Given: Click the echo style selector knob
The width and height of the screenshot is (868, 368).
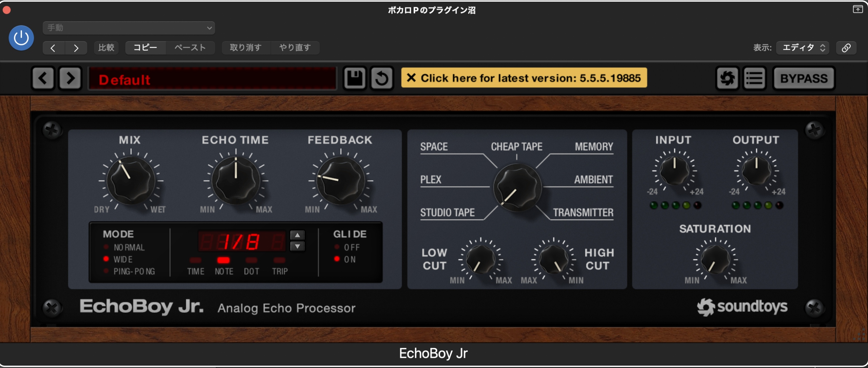Looking at the screenshot, I should 517,187.
